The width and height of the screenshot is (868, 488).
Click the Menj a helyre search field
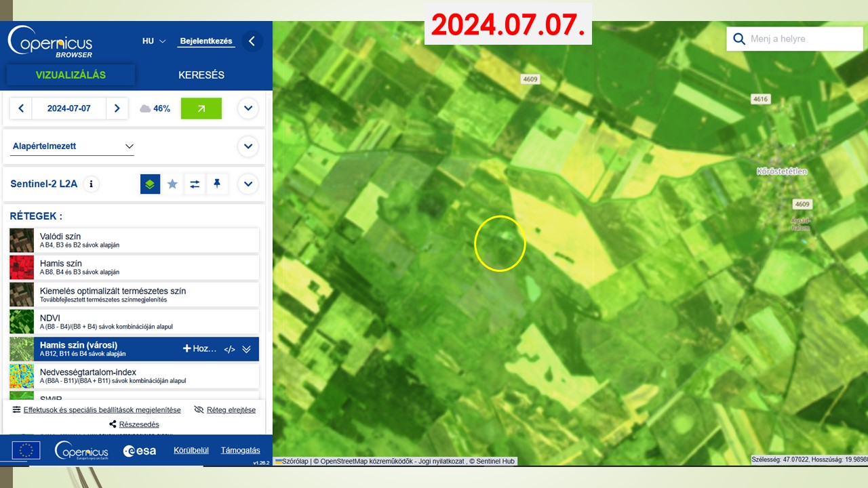click(x=794, y=39)
